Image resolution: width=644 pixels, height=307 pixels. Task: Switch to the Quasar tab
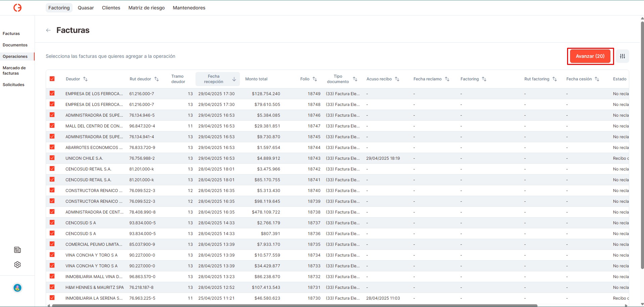coord(86,8)
